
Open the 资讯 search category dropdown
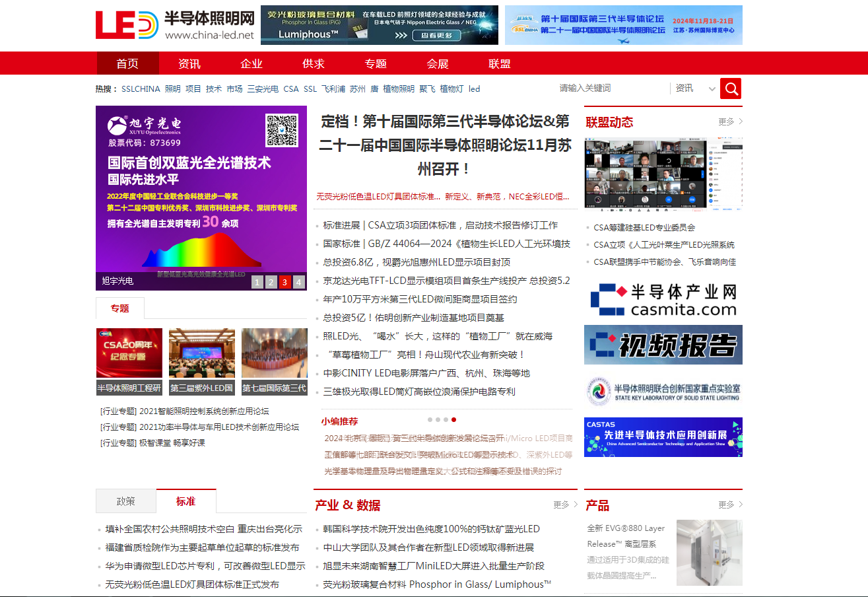point(695,88)
